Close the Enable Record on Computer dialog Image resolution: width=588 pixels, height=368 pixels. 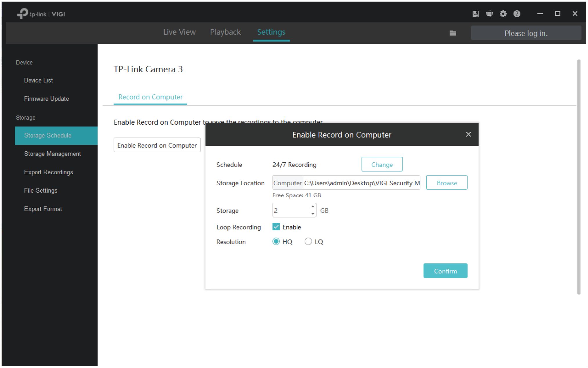point(468,134)
